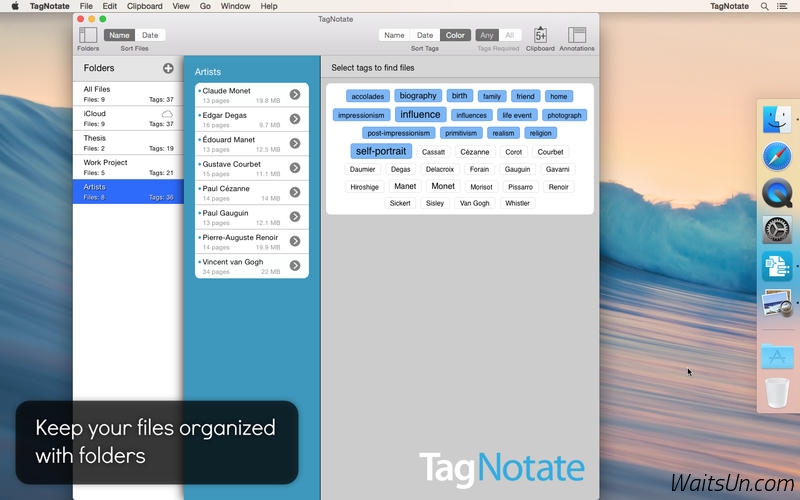
Task: Select the post-impressionism tag
Action: (x=398, y=133)
